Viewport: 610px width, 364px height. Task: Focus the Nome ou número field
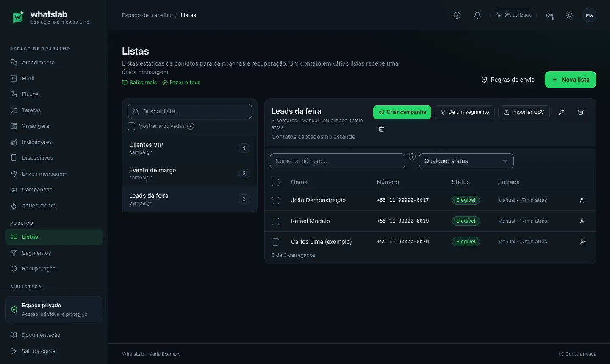338,161
